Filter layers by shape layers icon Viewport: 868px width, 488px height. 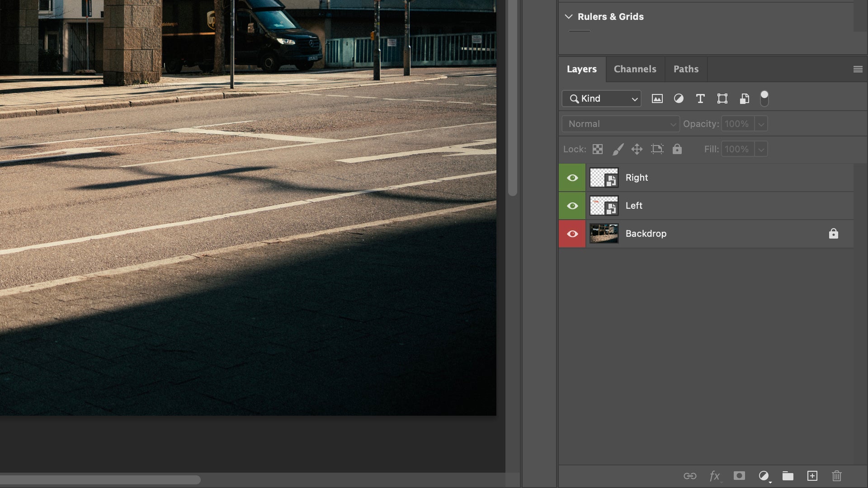point(722,99)
